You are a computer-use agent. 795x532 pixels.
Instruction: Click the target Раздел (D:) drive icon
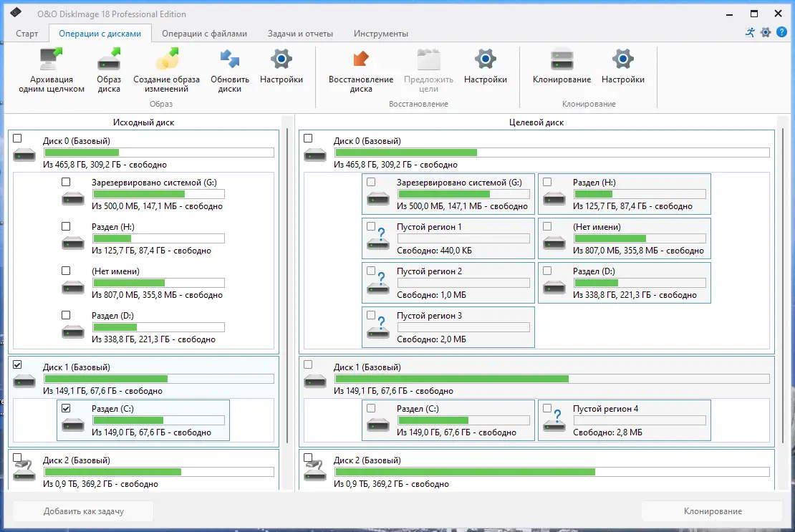click(554, 287)
